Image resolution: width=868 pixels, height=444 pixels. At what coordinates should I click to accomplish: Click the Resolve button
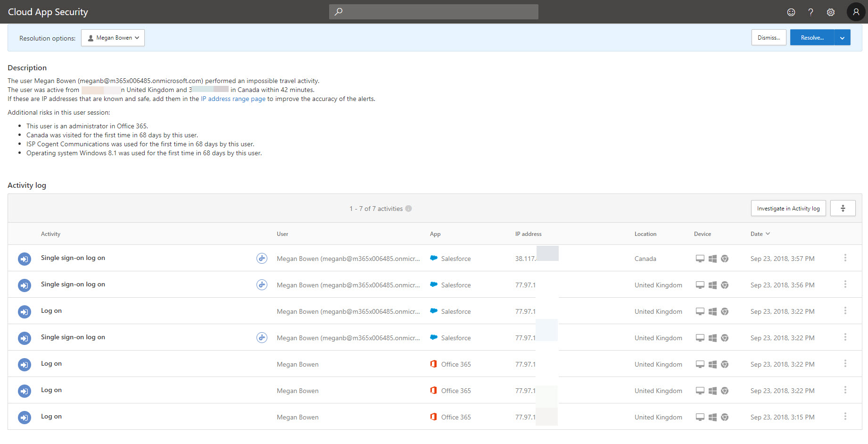click(x=812, y=37)
